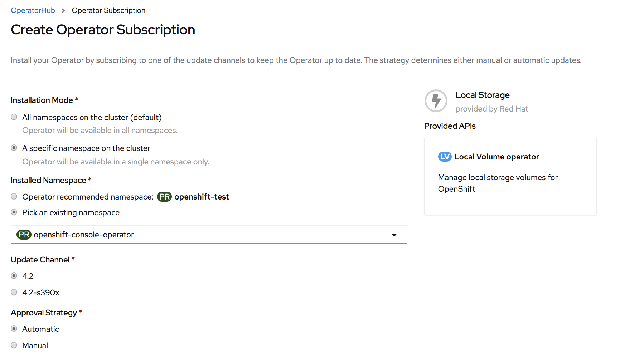Click the Installed Namespace label

click(48, 180)
